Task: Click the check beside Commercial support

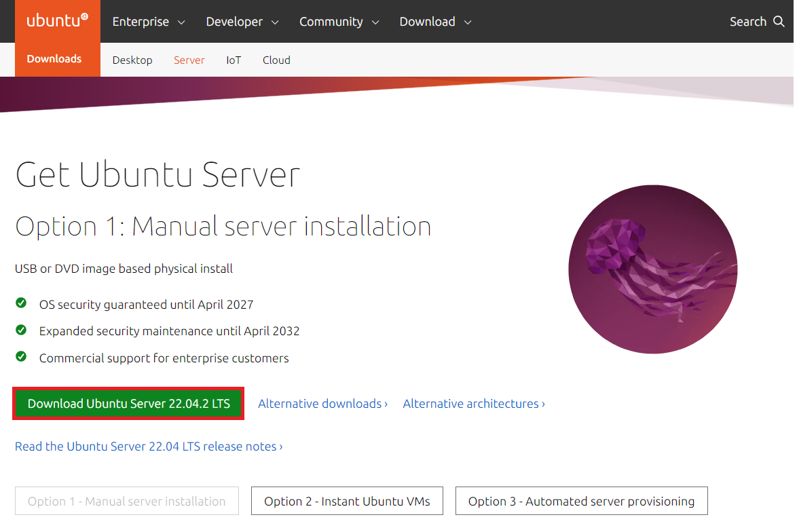Action: coord(21,357)
